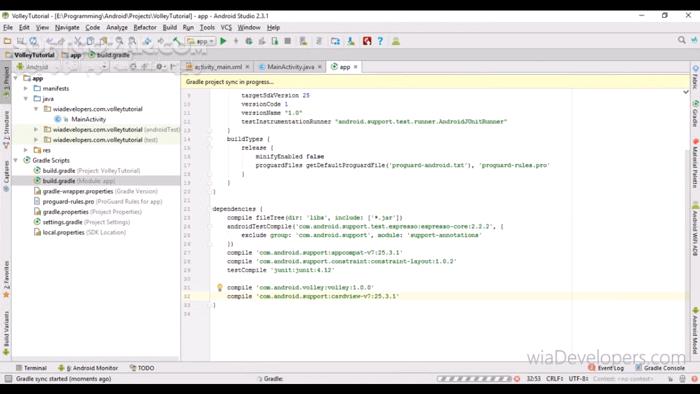Open the VCS menu
Image resolution: width=700 pixels, height=394 pixels.
(x=226, y=27)
